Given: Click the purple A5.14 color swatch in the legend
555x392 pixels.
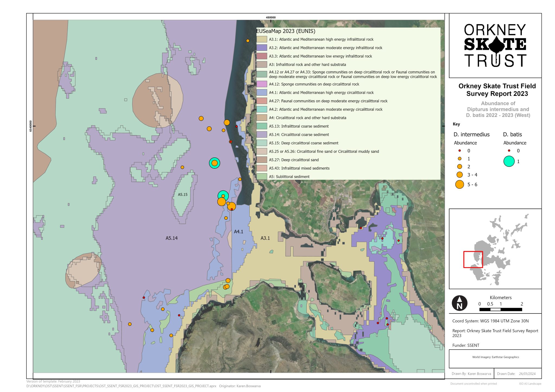Looking at the screenshot, I should pos(262,135).
